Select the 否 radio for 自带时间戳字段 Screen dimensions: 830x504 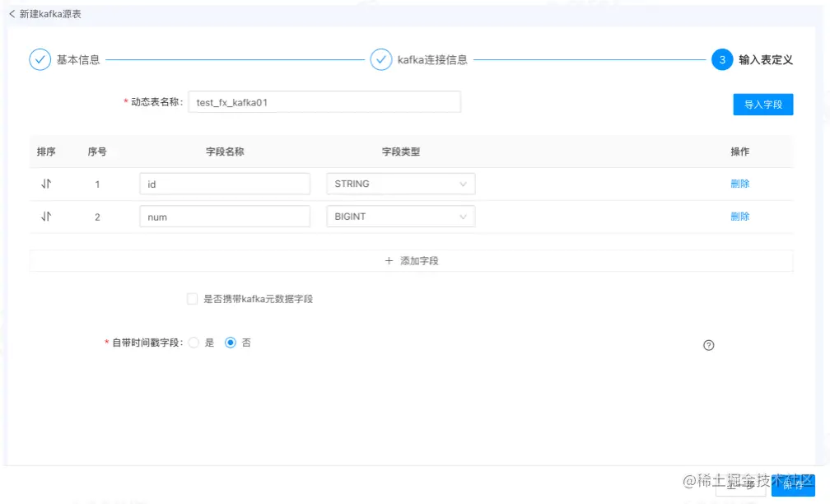pyautogui.click(x=231, y=343)
